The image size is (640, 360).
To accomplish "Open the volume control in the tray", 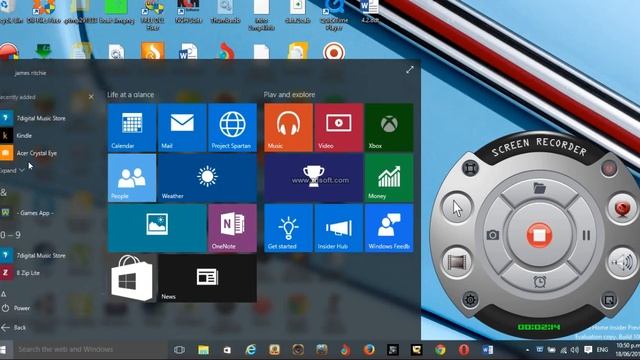I will pos(575,350).
